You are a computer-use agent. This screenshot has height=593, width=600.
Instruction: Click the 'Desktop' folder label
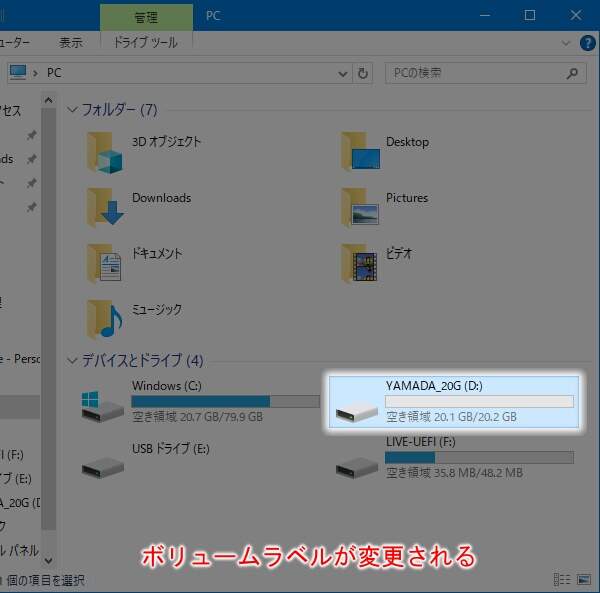pyautogui.click(x=408, y=142)
